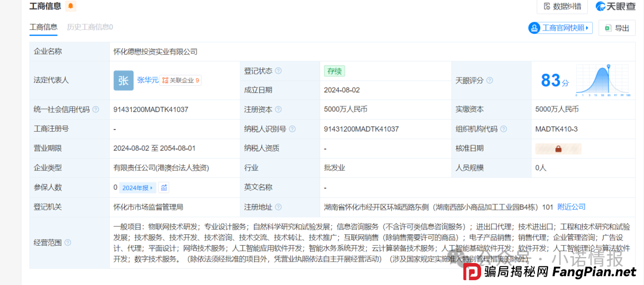Select company name 怀化德懋投资实业有限公司
The width and height of the screenshot is (644, 285).
[156, 52]
